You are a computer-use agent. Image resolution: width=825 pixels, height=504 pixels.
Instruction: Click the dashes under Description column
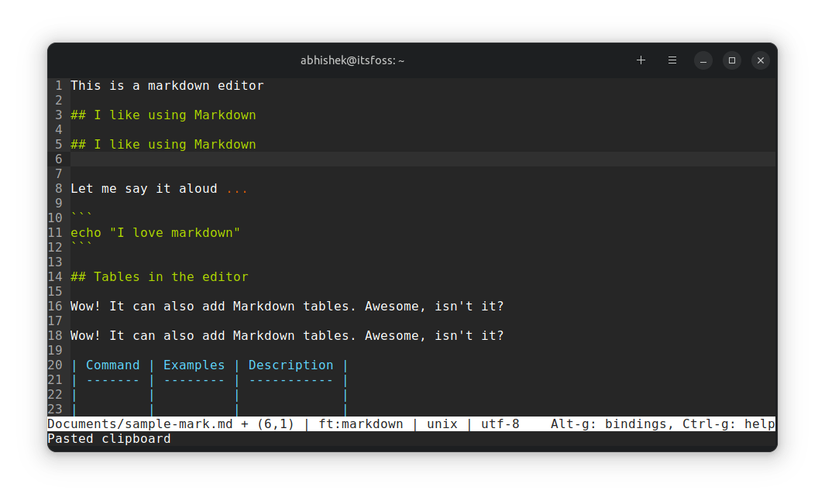click(290, 380)
